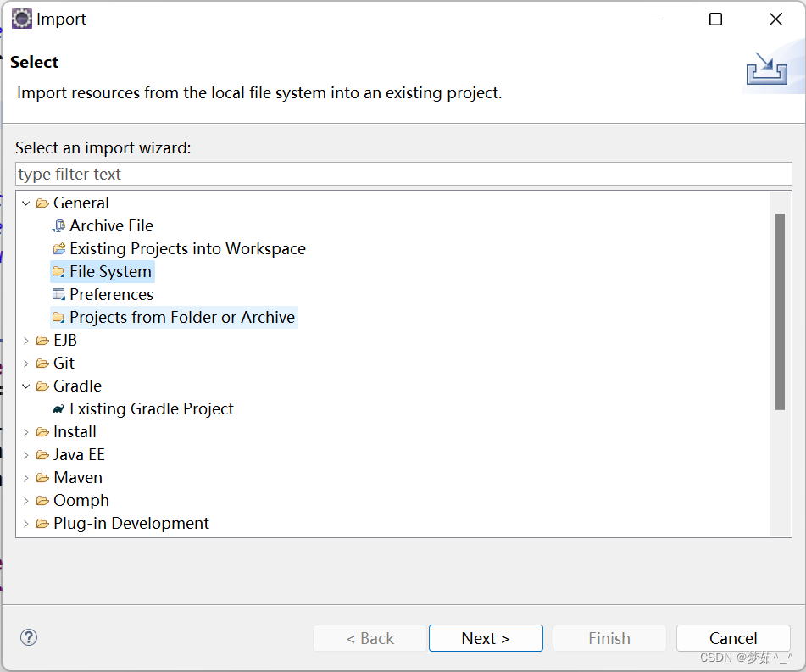Open the help question mark icon
Screen dimensions: 806x672
[x=29, y=637]
